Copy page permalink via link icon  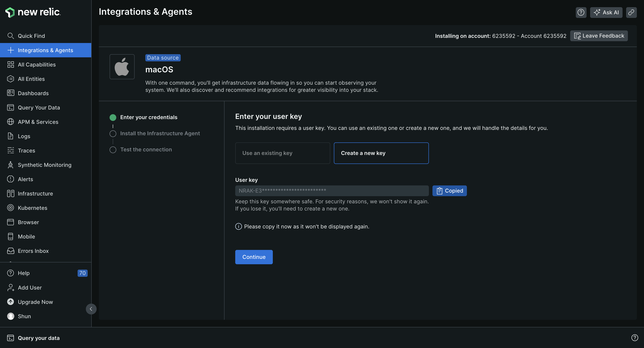pos(631,12)
